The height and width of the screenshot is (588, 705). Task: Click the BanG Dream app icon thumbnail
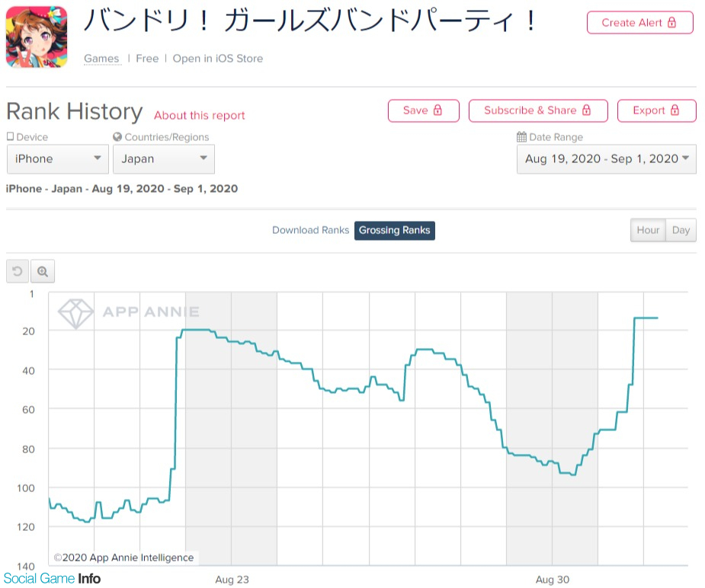click(x=37, y=37)
